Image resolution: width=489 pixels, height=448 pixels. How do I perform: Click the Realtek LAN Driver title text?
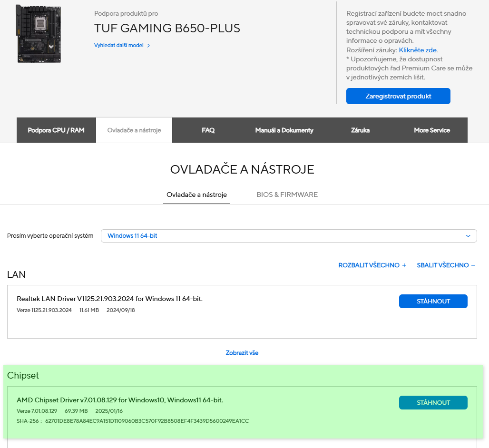109,299
